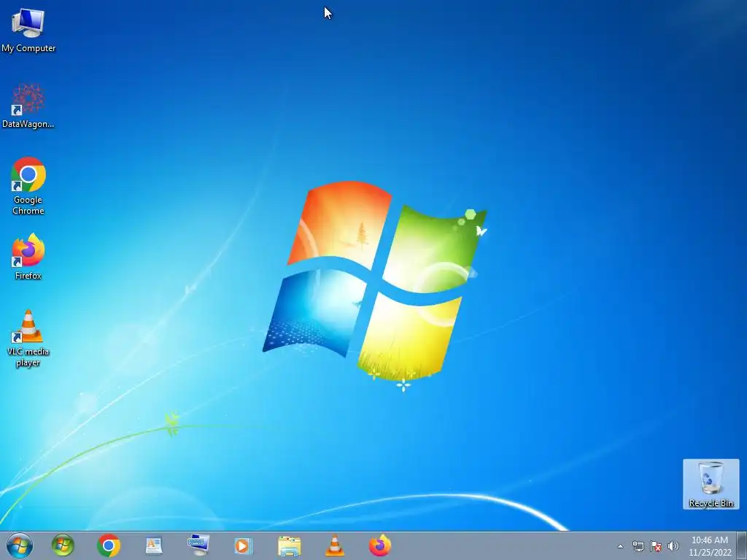Viewport: 747px width, 560px height.
Task: Open the document editor icon in taskbar
Action: point(154,545)
